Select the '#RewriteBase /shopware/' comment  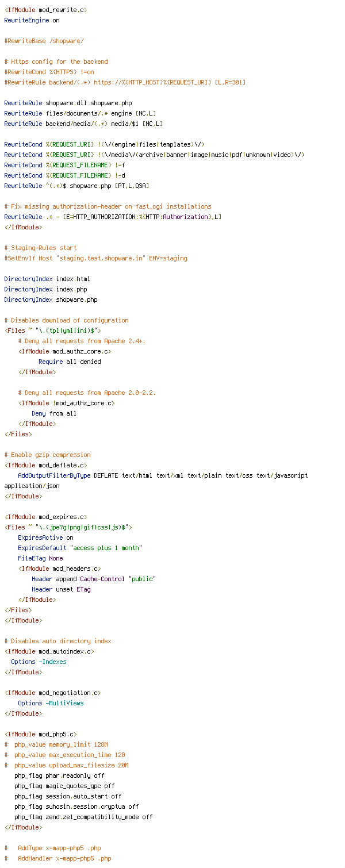pyautogui.click(x=44, y=41)
